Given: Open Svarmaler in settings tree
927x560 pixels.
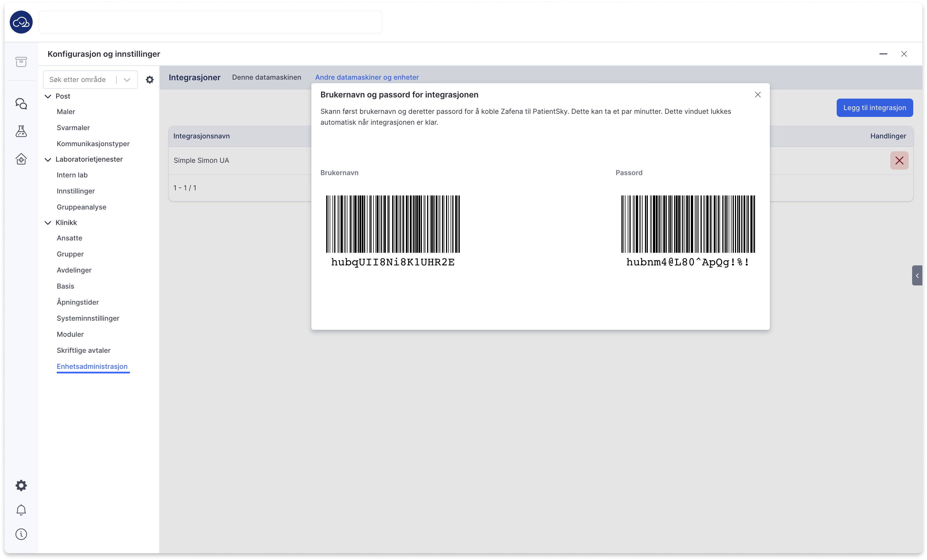Looking at the screenshot, I should click(73, 128).
